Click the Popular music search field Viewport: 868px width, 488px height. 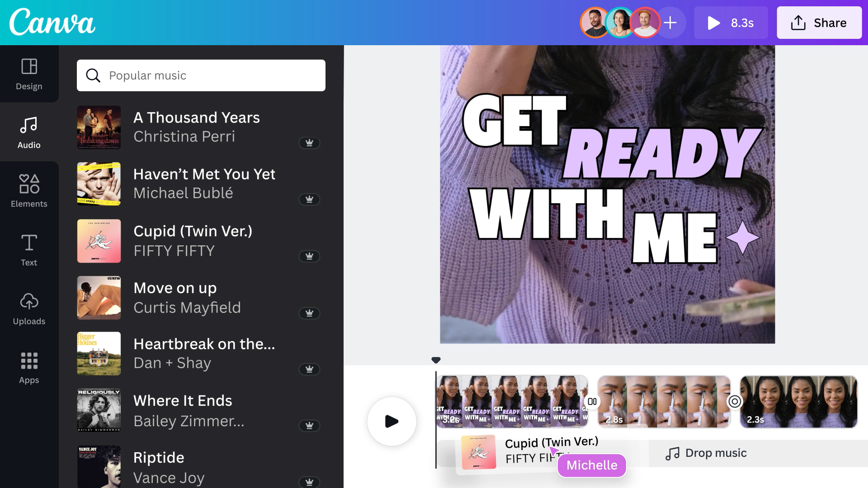click(202, 75)
